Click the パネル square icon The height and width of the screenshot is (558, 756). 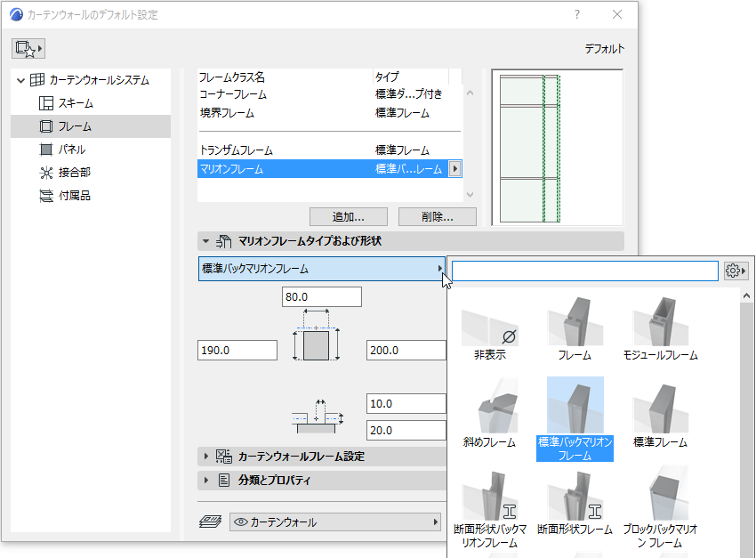[46, 150]
